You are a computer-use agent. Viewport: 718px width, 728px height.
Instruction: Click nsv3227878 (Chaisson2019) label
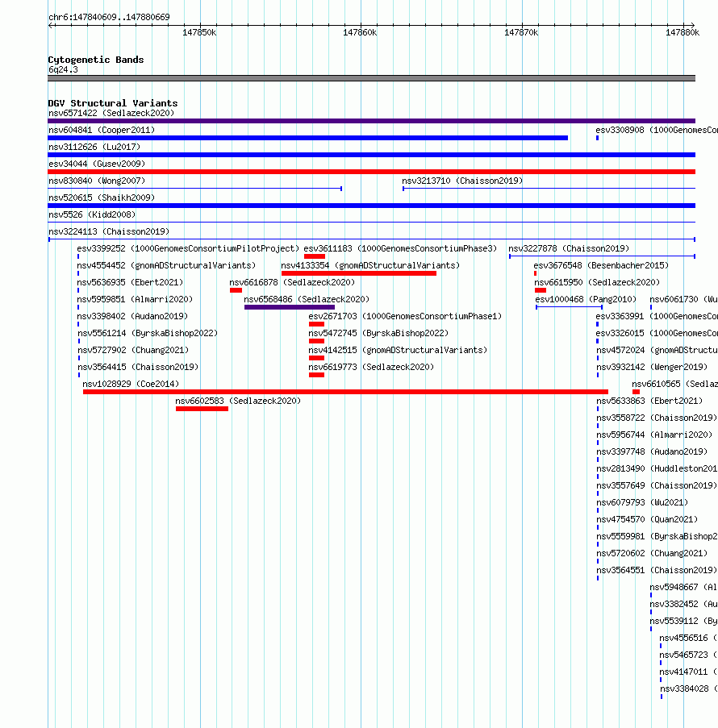tap(569, 248)
